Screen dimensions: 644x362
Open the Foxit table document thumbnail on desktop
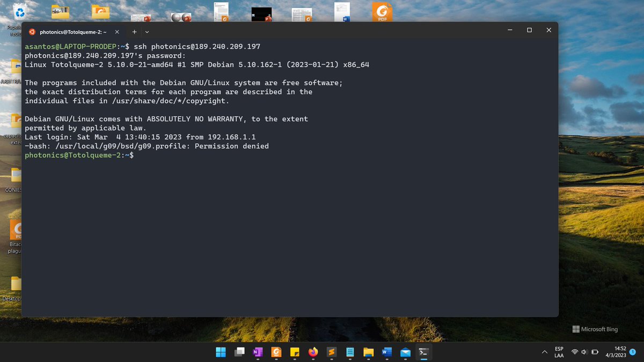[x=302, y=15]
